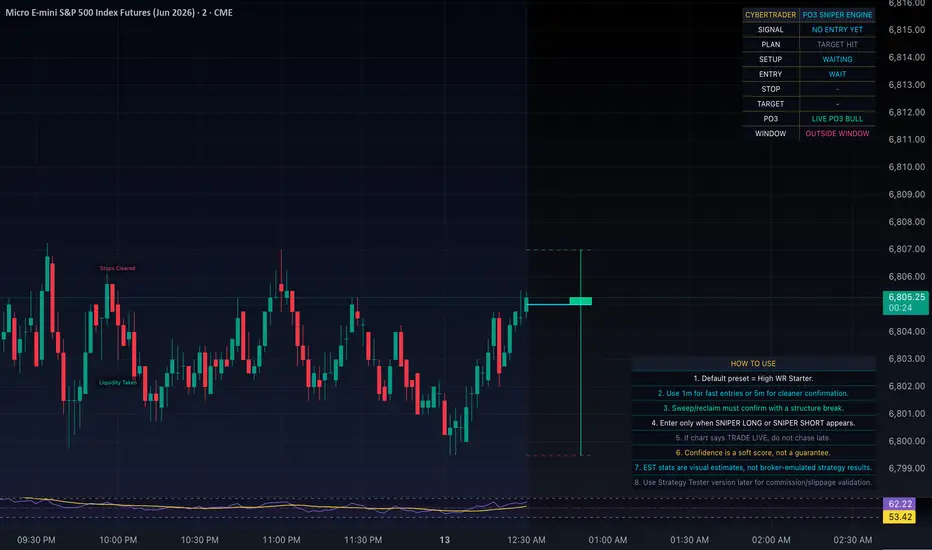Click tip 1 Default preset High WR Starter
The height and width of the screenshot is (550, 932).
(753, 378)
